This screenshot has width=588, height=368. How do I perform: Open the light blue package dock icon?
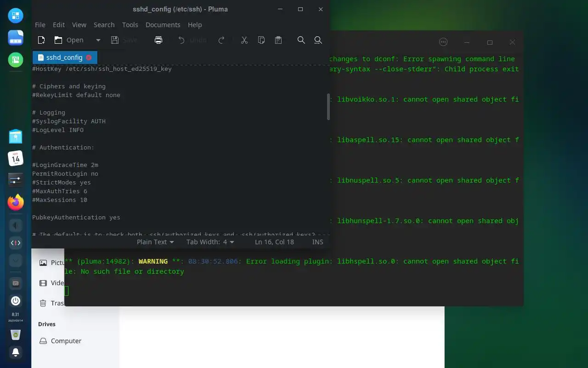[16, 137]
